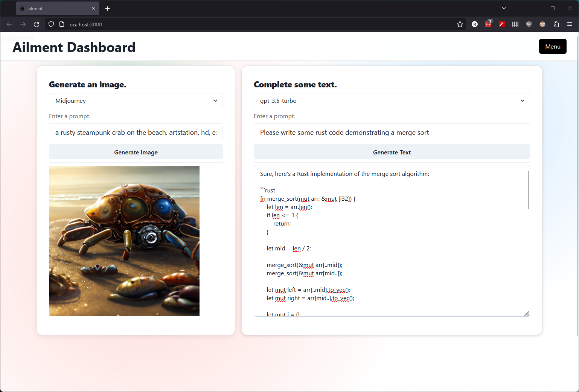
Task: Reload the localhost page
Action: (37, 24)
